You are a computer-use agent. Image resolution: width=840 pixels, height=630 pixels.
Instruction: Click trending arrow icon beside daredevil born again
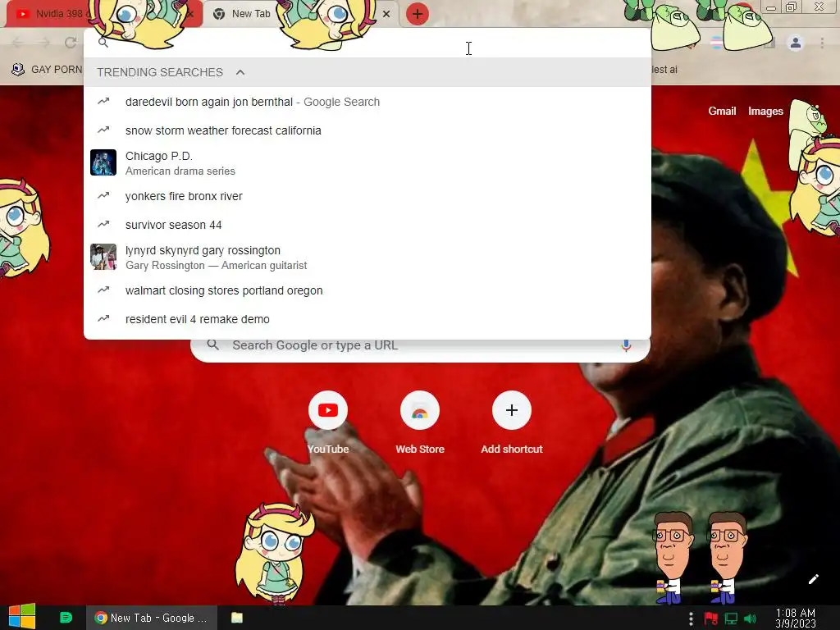click(x=103, y=101)
